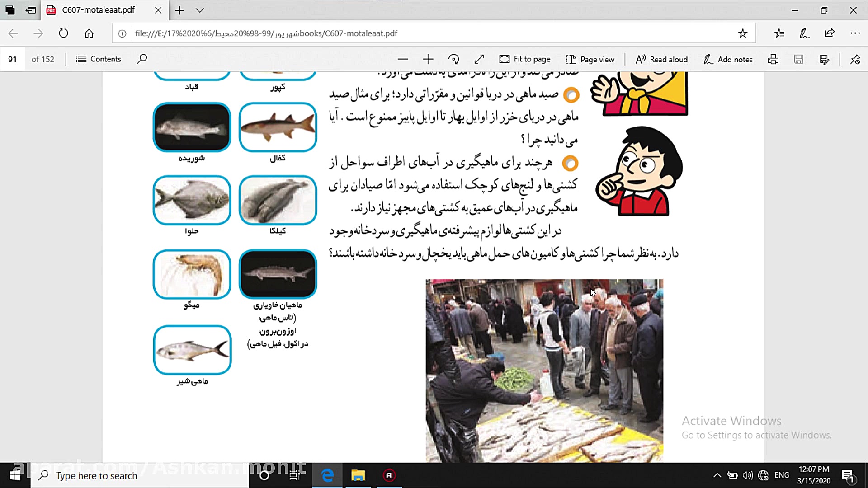Open the Contents panel

99,59
